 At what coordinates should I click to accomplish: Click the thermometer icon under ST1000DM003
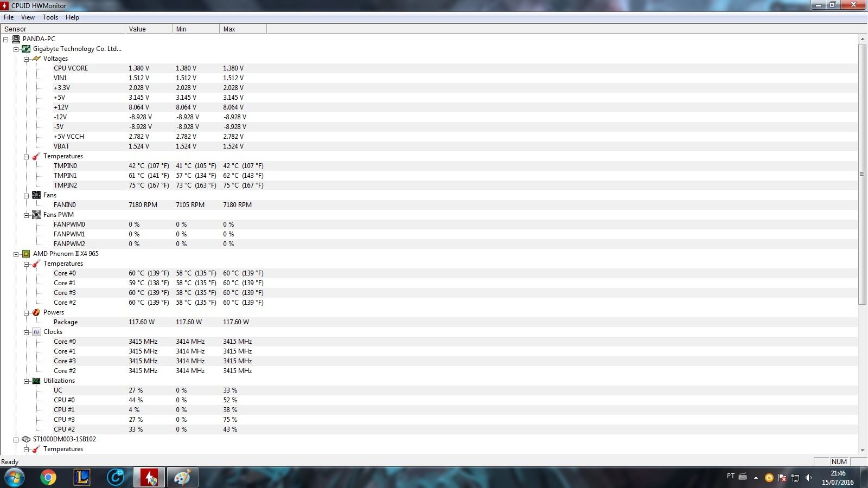coord(36,449)
